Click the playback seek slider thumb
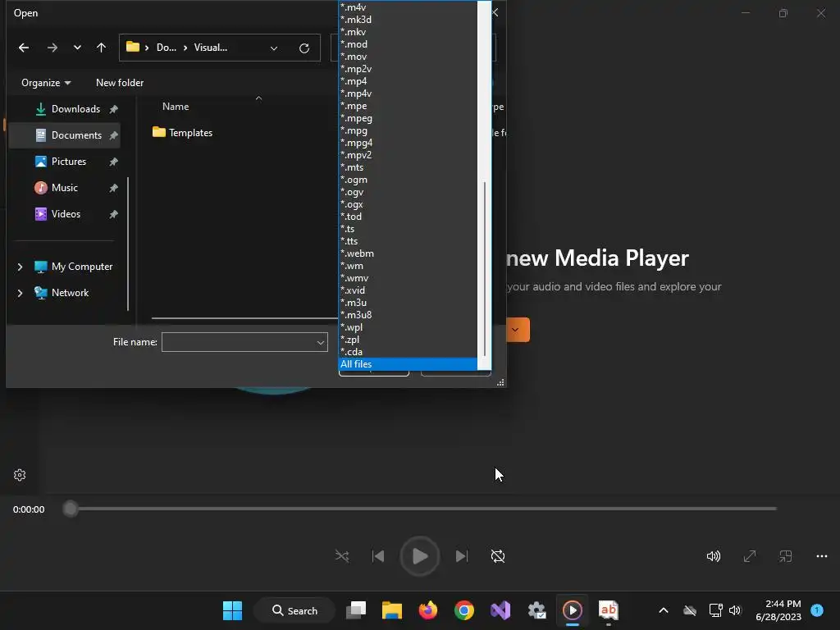Screen dimensions: 840x630 [71, 509]
